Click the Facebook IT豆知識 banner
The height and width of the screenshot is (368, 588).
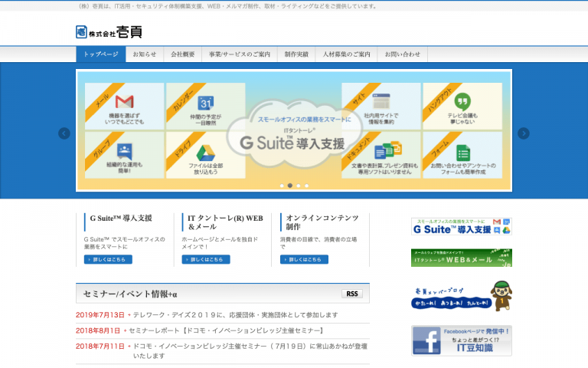tap(461, 340)
